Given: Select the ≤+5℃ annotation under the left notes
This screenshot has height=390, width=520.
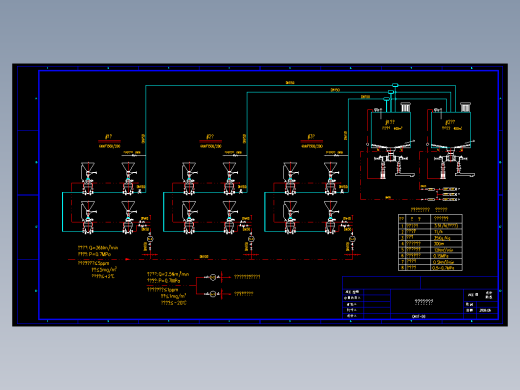Looking at the screenshot, I should pyautogui.click(x=103, y=276).
